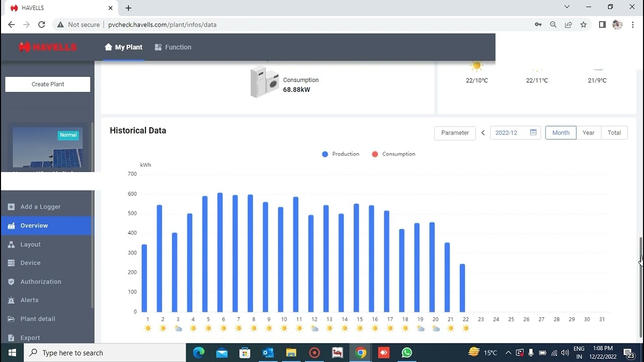Select the Month view
This screenshot has height=362, width=644.
pyautogui.click(x=561, y=133)
